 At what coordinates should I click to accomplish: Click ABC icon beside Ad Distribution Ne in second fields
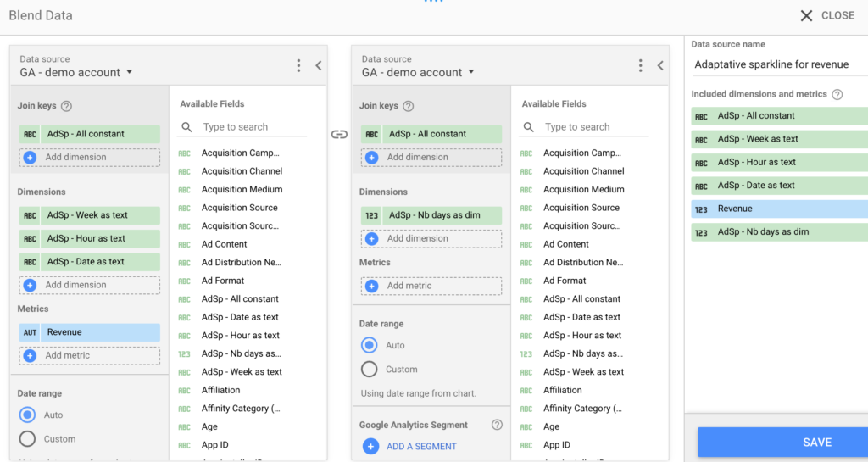coord(526,263)
